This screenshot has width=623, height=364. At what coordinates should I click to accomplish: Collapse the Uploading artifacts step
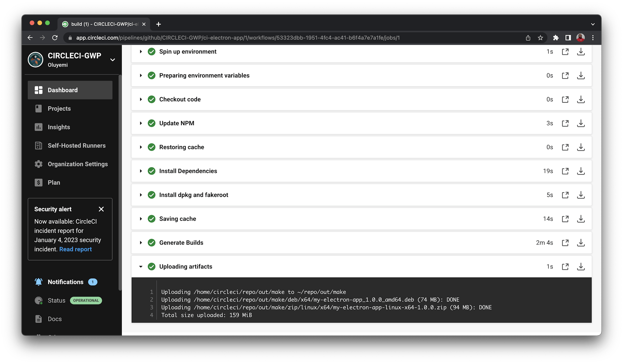pos(141,267)
